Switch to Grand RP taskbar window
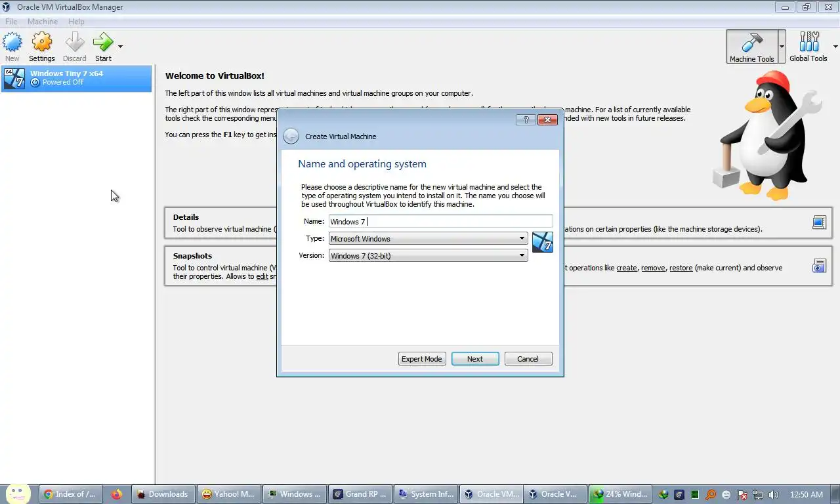840x504 pixels. [x=360, y=494]
